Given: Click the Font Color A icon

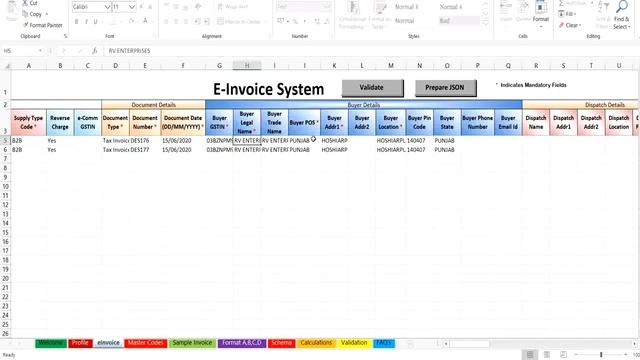Looking at the screenshot, I should (x=145, y=21).
